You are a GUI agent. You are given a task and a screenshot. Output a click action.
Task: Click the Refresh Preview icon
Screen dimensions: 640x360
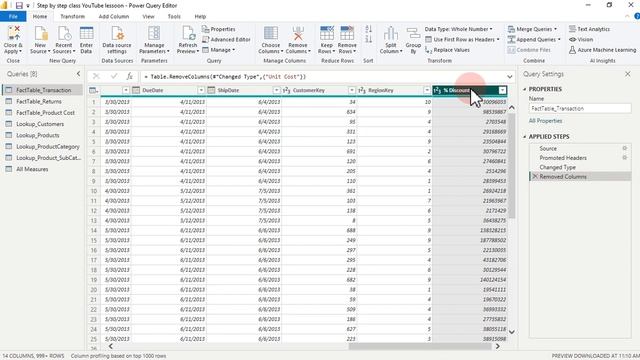coord(188,33)
